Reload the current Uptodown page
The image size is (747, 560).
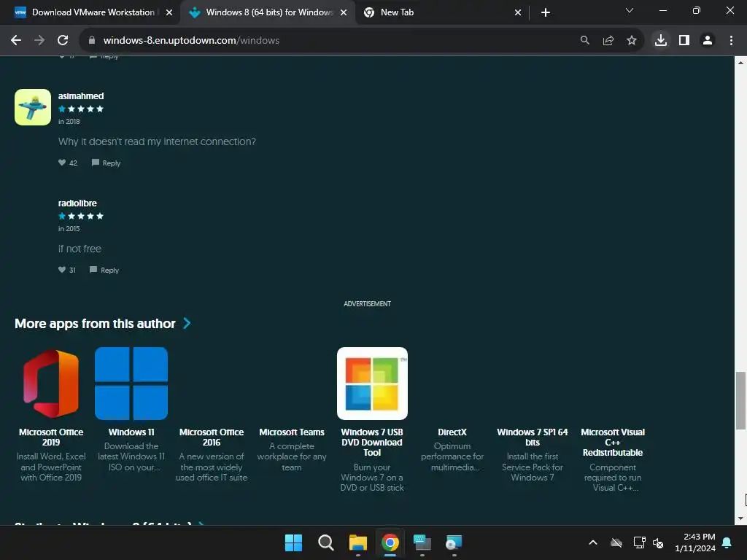[x=63, y=41]
